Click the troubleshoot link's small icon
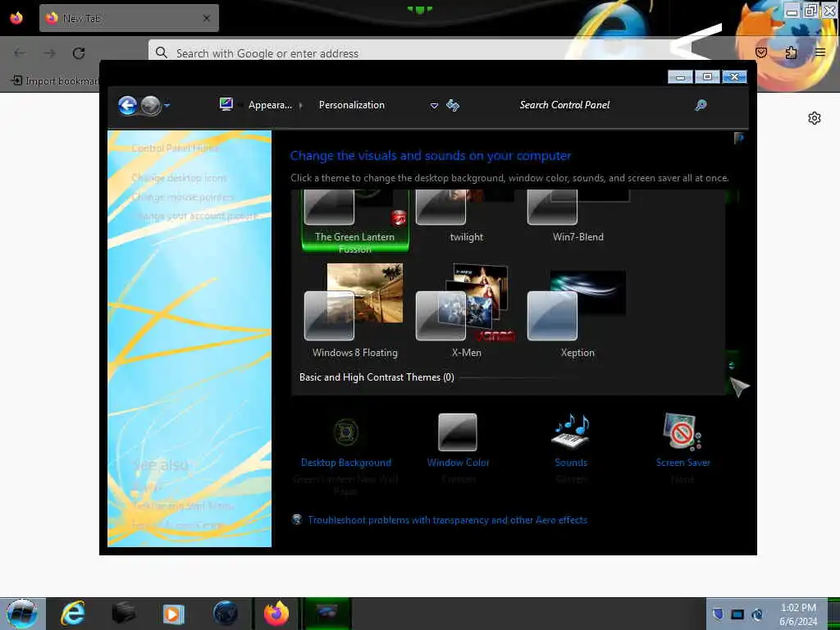Viewport: 840px width, 630px height. [x=297, y=519]
